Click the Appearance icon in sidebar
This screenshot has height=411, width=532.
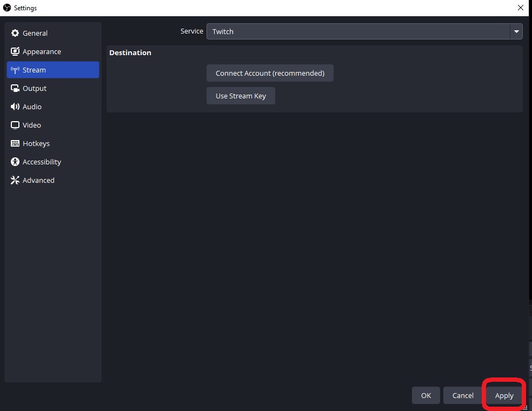[15, 51]
